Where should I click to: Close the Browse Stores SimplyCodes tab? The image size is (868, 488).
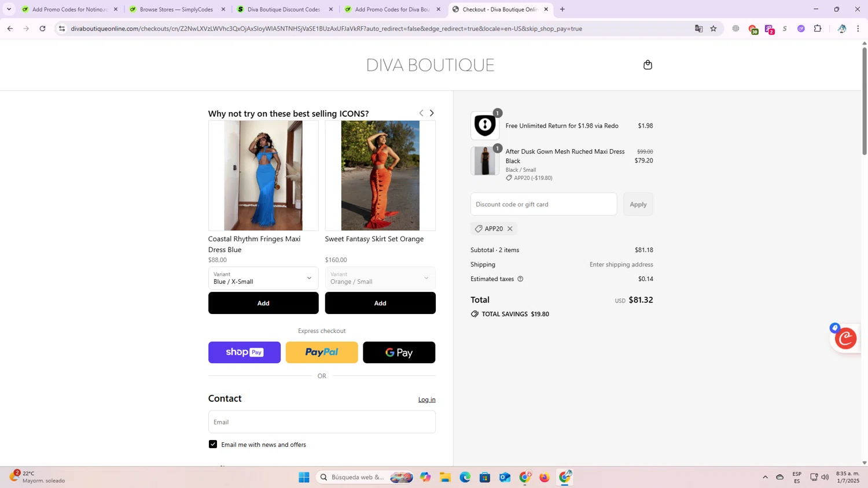click(223, 9)
